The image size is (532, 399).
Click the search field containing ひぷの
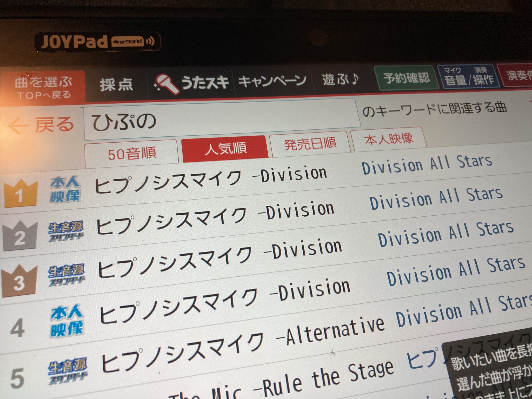[x=222, y=119]
